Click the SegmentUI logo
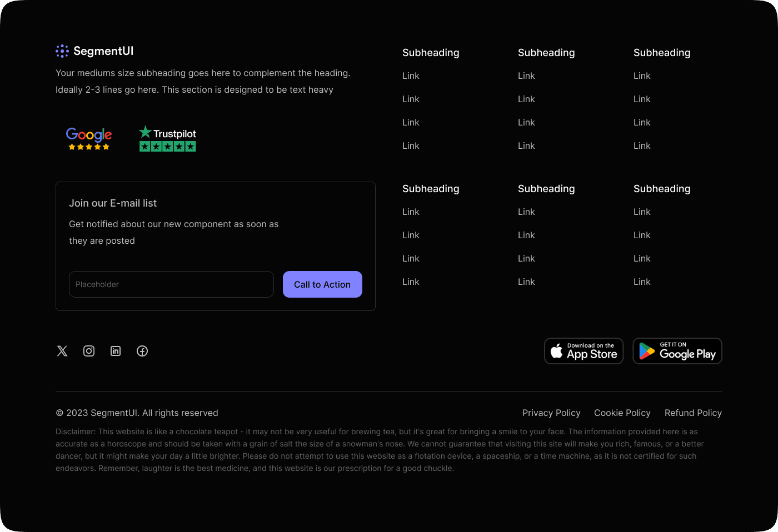Image resolution: width=778 pixels, height=532 pixels. point(94,51)
